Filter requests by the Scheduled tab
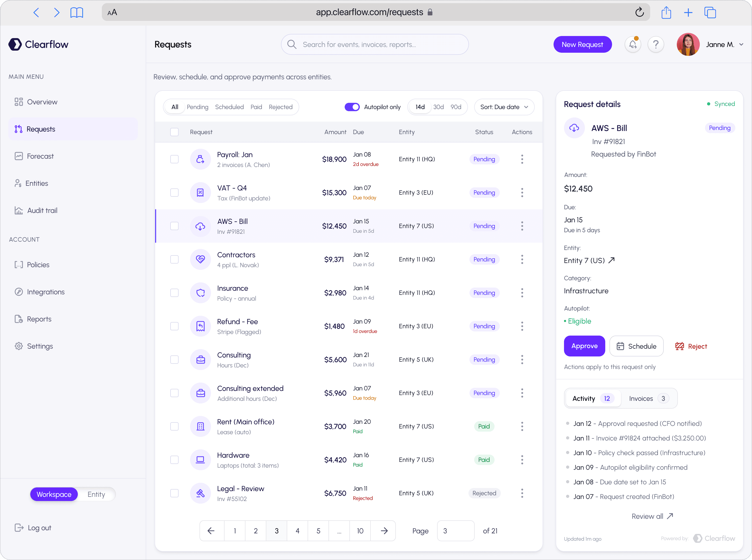Screen dimensions: 752x560 click(229, 107)
